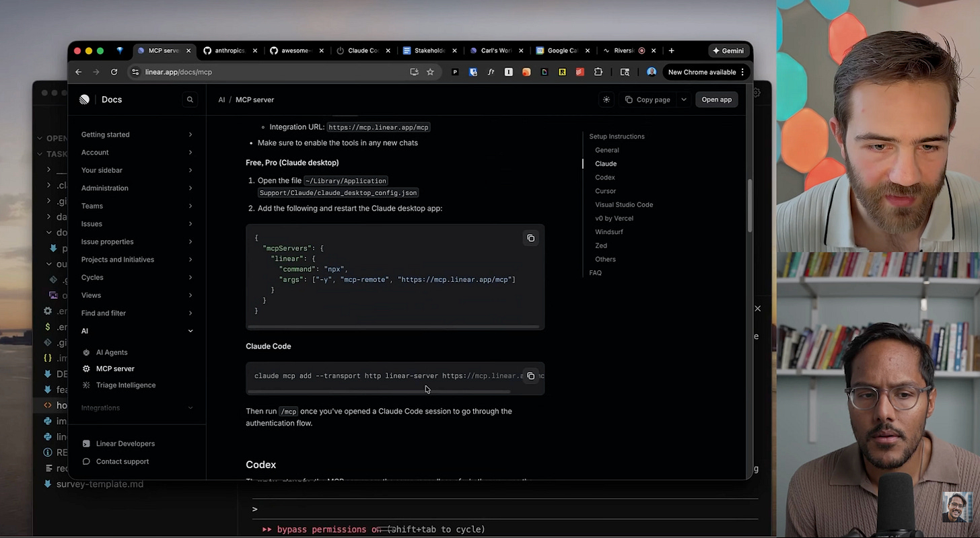Click the Linear logo in Docs header
The image size is (980, 538).
pyautogui.click(x=84, y=100)
